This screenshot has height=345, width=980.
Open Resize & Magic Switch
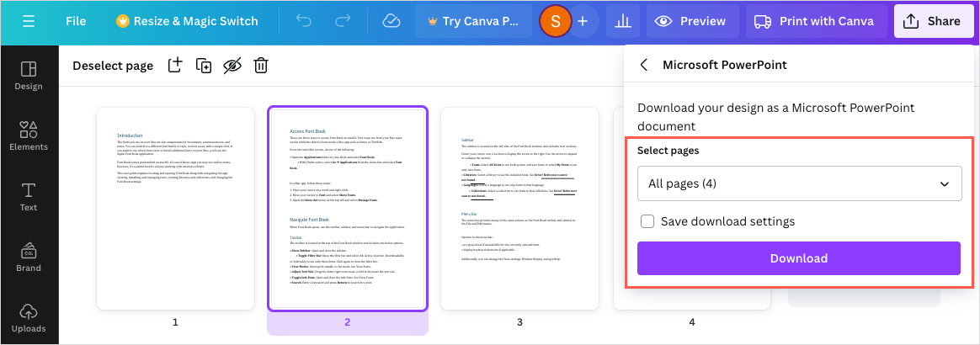pos(187,21)
